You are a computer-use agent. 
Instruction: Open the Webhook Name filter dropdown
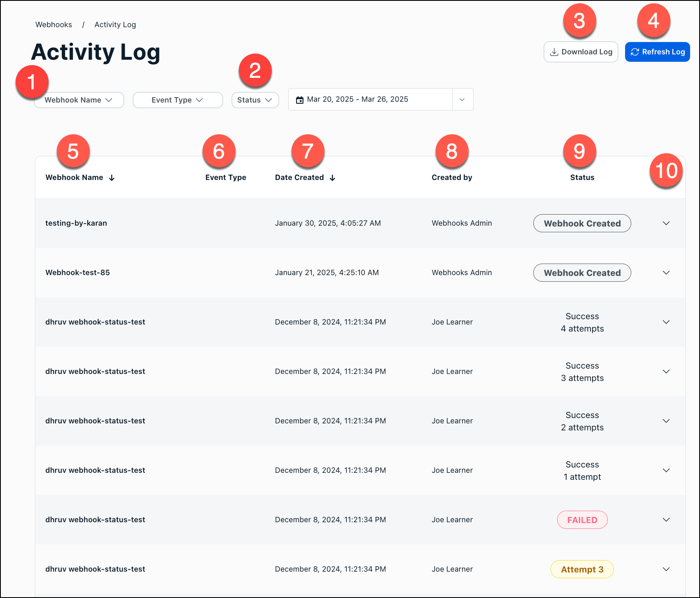click(x=79, y=100)
